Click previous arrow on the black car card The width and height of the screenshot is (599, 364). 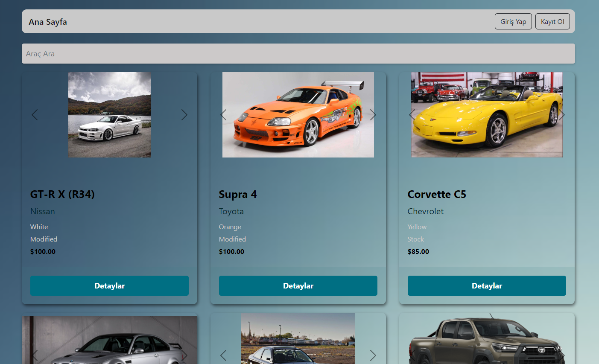coord(223,355)
